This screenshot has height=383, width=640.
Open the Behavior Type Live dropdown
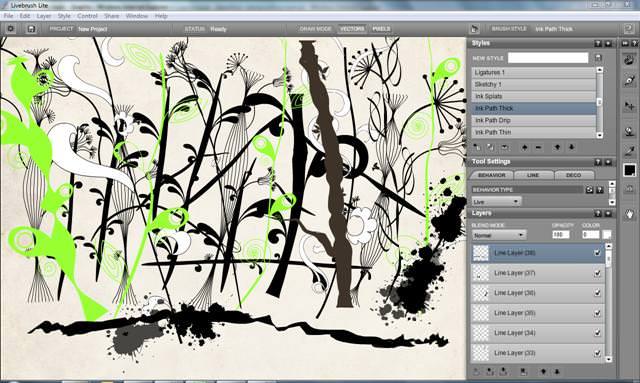pos(496,202)
